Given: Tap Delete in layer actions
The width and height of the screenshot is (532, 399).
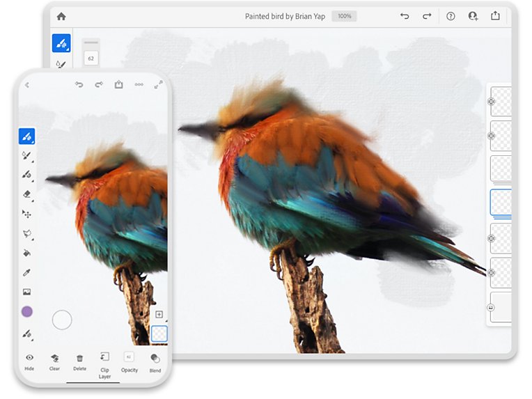Looking at the screenshot, I should click(x=80, y=362).
